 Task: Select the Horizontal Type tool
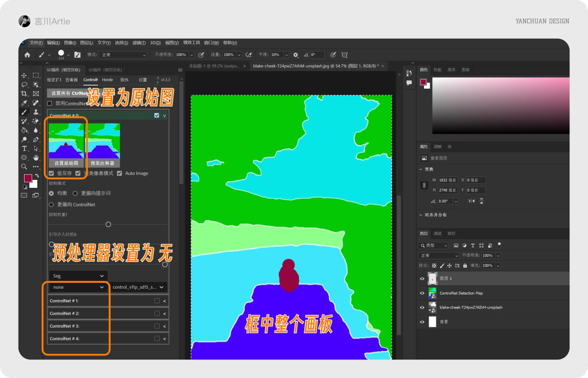coord(24,148)
